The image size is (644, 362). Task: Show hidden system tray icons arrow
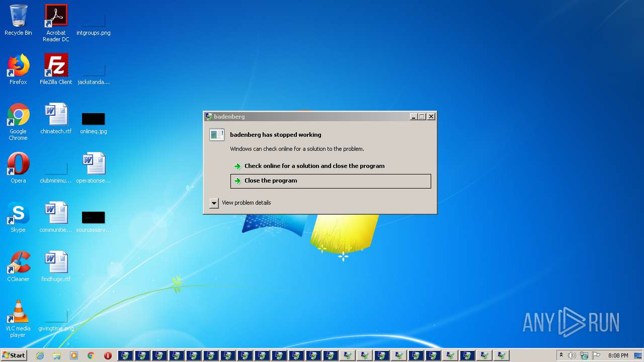pyautogui.click(x=561, y=355)
